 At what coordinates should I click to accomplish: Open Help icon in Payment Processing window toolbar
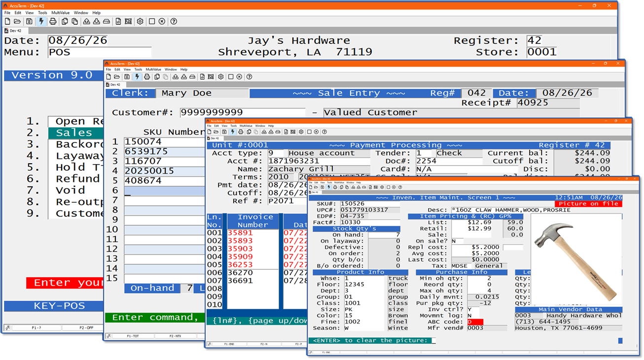click(324, 132)
